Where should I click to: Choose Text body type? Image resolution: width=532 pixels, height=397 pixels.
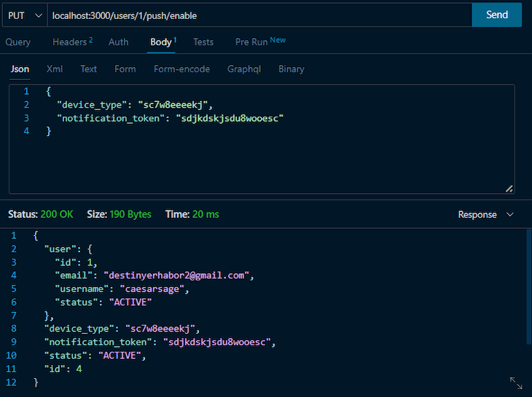click(89, 69)
